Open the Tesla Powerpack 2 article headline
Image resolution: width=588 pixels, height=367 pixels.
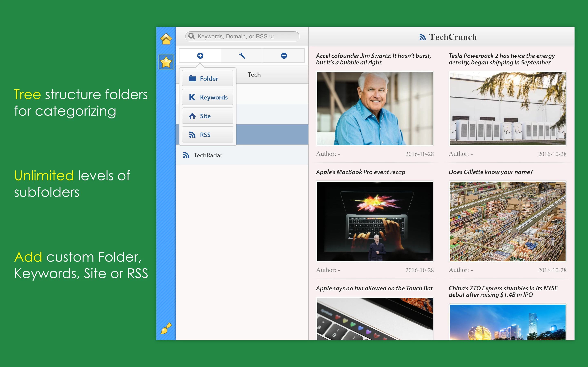coord(501,59)
